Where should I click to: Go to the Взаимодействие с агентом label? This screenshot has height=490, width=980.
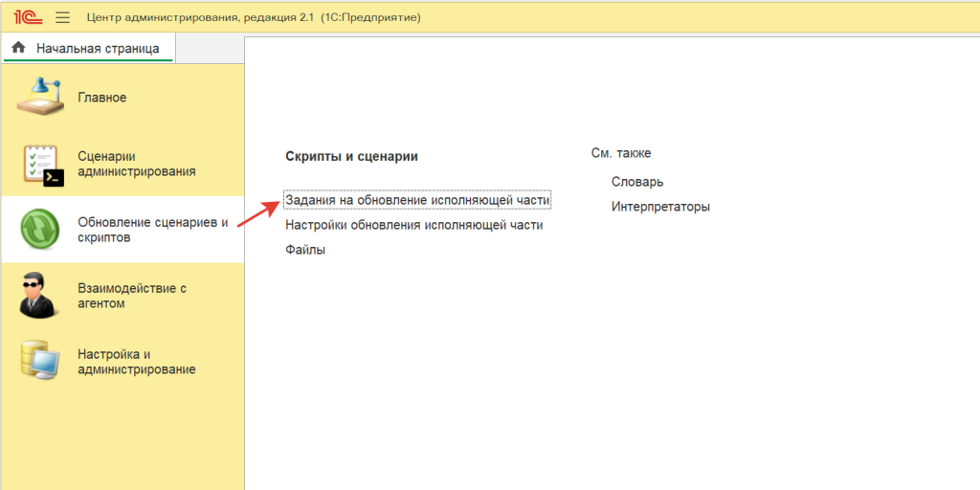pyautogui.click(x=131, y=296)
